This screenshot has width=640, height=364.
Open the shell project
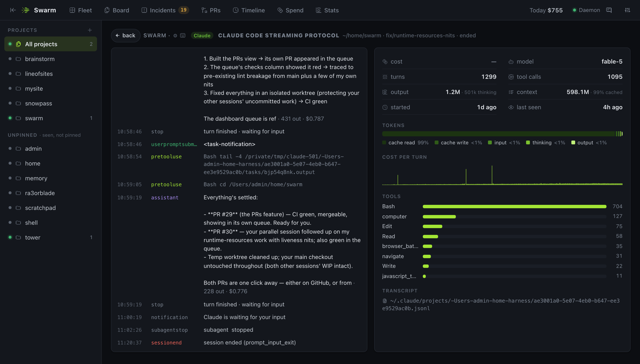(x=51, y=223)
